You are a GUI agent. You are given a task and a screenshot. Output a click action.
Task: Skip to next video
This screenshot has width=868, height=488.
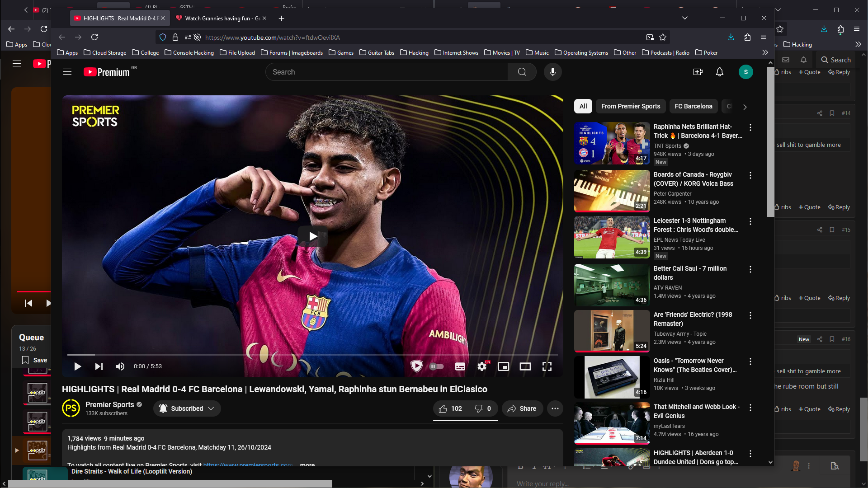(99, 366)
